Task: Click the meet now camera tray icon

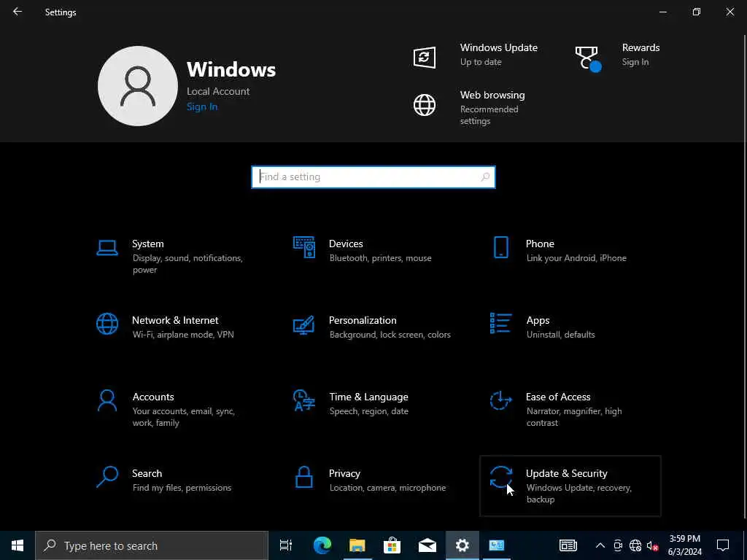Action: point(618,545)
